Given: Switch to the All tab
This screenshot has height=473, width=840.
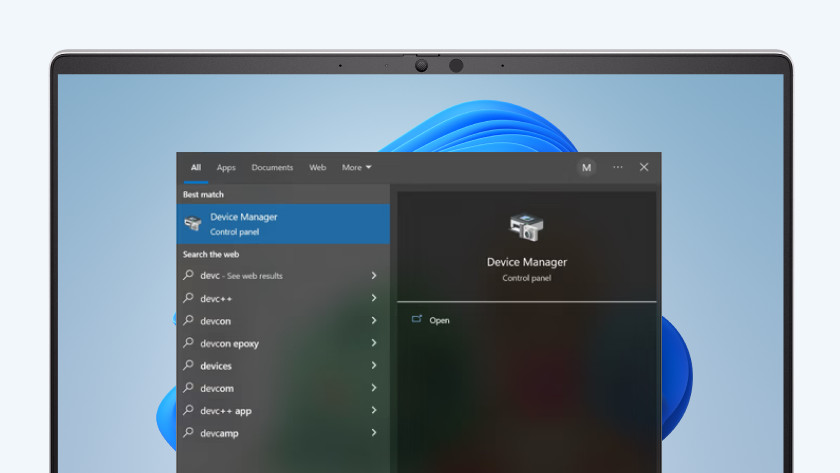Looking at the screenshot, I should tap(196, 168).
